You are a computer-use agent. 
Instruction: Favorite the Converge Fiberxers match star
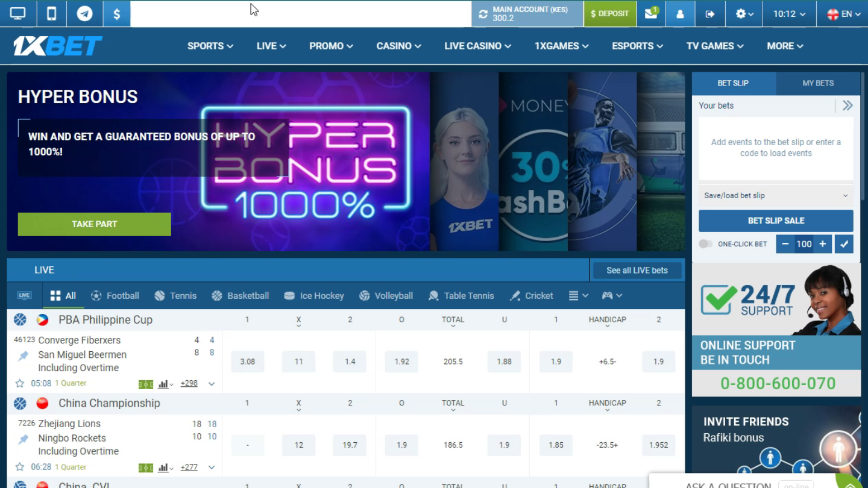19,383
